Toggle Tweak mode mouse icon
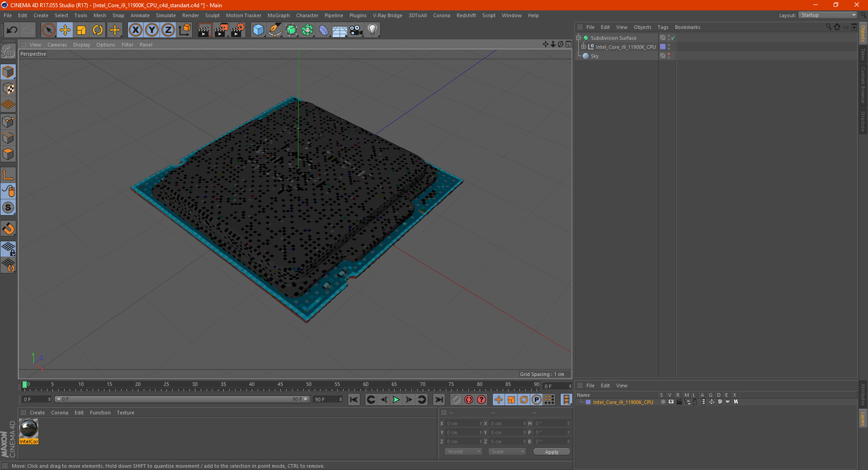The image size is (868, 470). (x=8, y=191)
